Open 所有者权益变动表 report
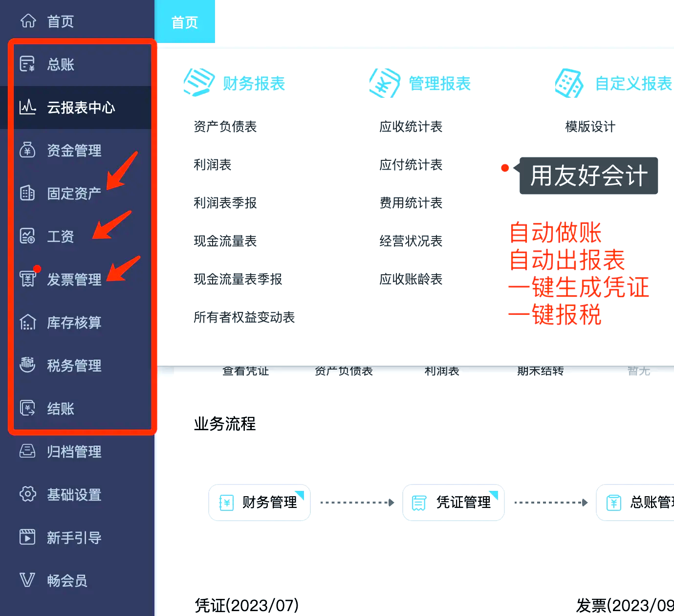674x616 pixels. tap(244, 317)
